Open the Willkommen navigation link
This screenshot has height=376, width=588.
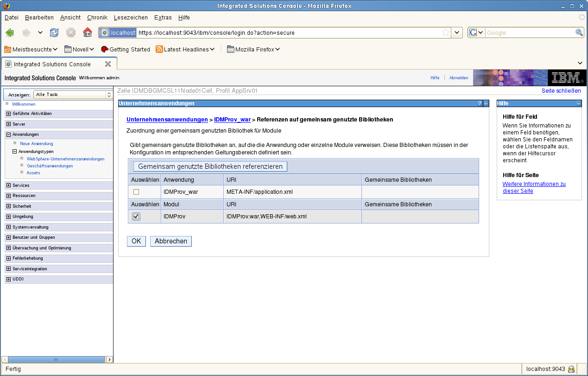(x=24, y=104)
